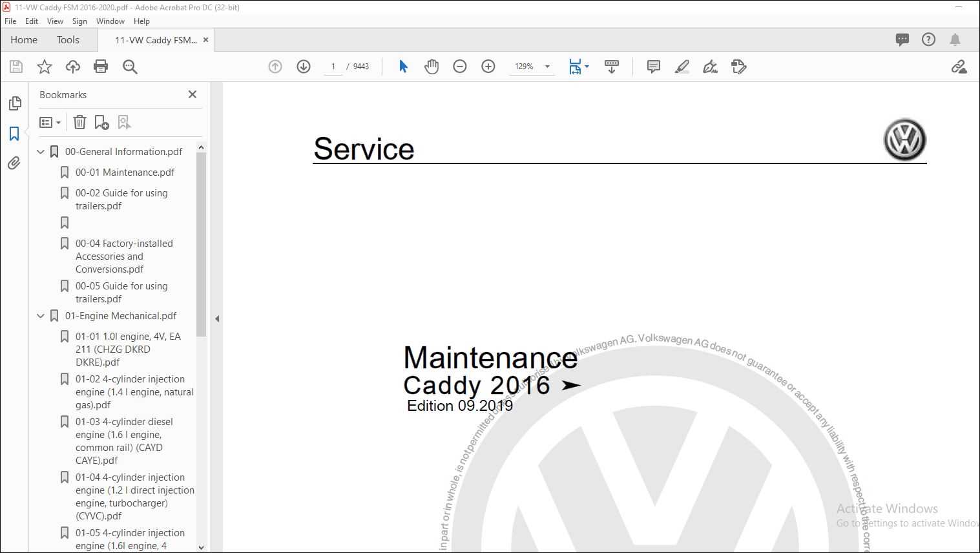This screenshot has width=980, height=553.
Task: Open the bookmark options menu dropdown
Action: coord(50,122)
